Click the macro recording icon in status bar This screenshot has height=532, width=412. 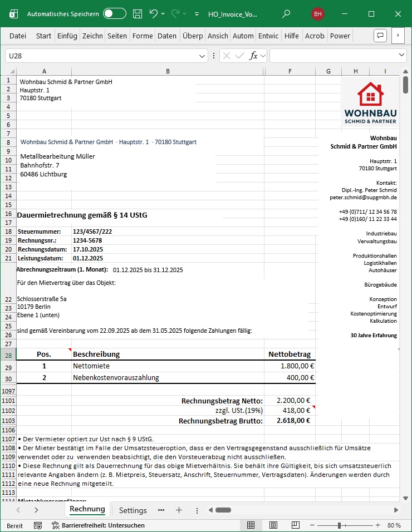click(x=38, y=525)
